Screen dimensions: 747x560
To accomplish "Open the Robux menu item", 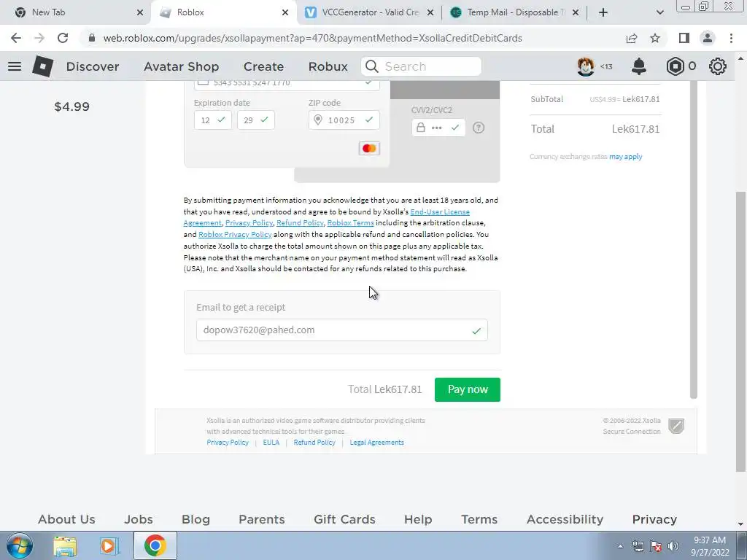I will (x=328, y=66).
